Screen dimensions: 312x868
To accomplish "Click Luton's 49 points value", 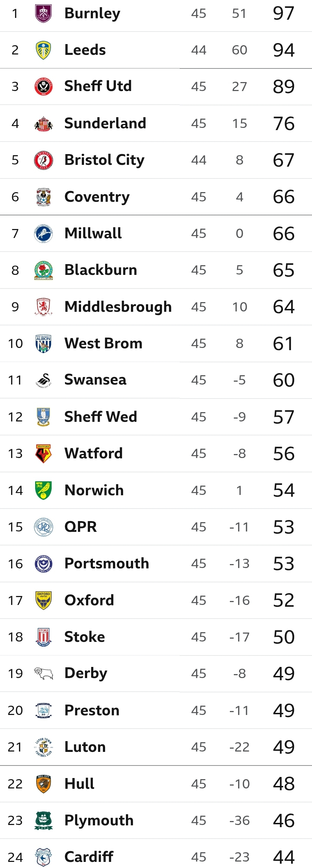I will tap(284, 747).
